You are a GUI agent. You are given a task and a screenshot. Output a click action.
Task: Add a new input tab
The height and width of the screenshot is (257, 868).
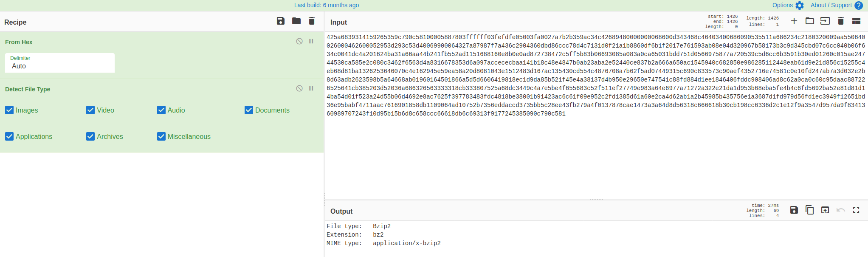tap(794, 21)
